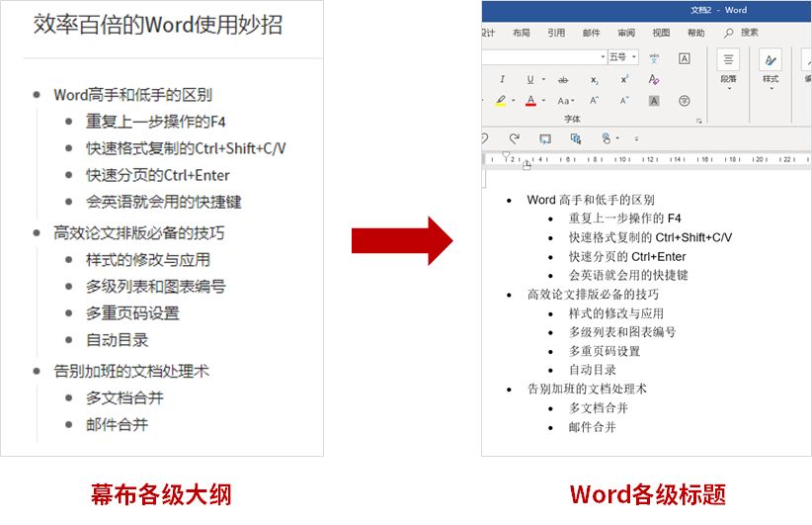Open the phonetic guide (pinyin) tool
This screenshot has height=525, width=812.
coord(654,58)
